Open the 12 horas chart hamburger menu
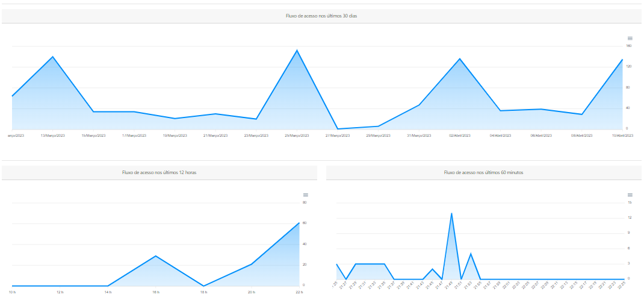 click(x=305, y=195)
